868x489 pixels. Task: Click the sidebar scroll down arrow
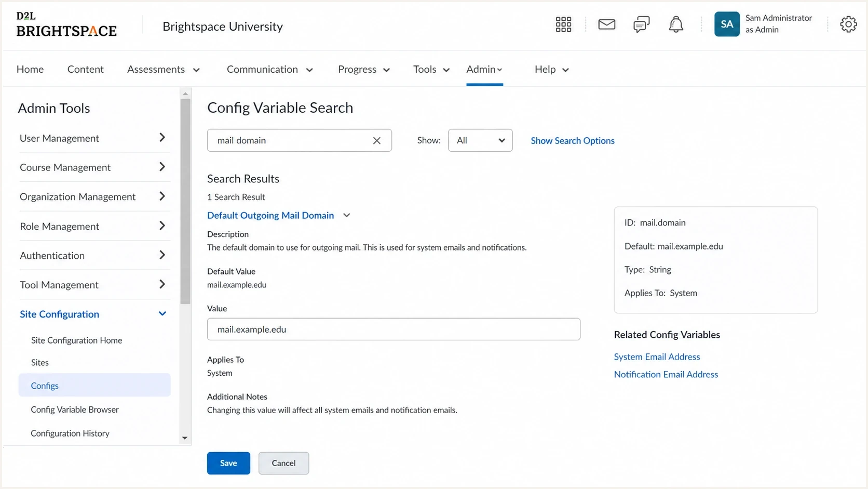click(x=185, y=438)
